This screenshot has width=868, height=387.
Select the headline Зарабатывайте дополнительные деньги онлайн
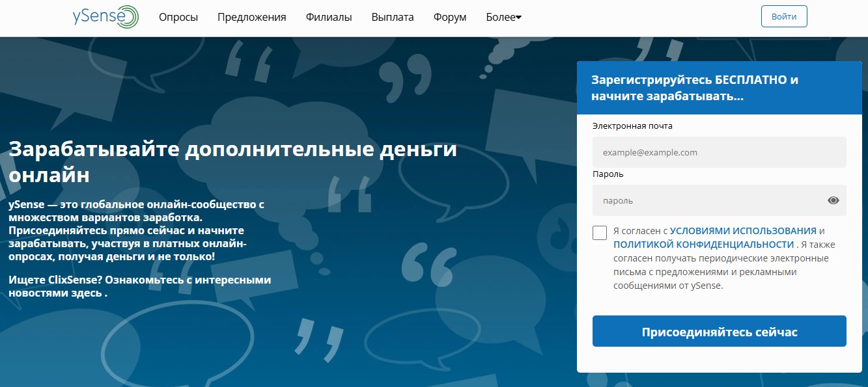pos(233,163)
